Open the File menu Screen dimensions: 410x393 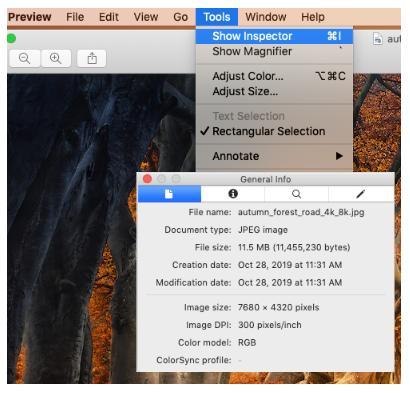click(75, 17)
